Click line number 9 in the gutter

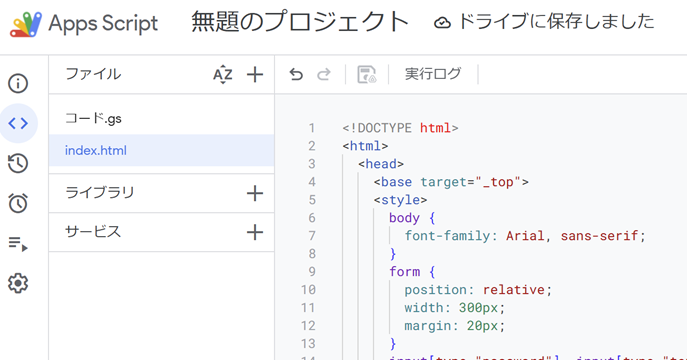point(312,272)
